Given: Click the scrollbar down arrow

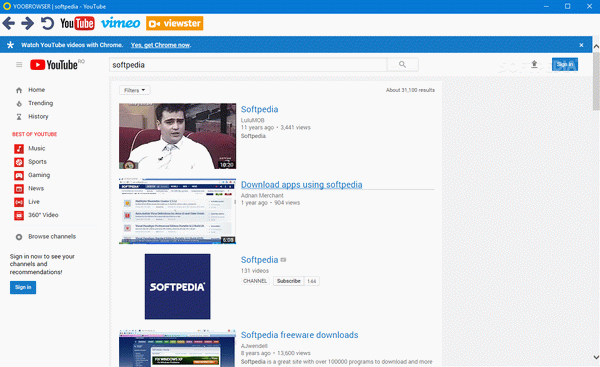Looking at the screenshot, I should pos(596,357).
